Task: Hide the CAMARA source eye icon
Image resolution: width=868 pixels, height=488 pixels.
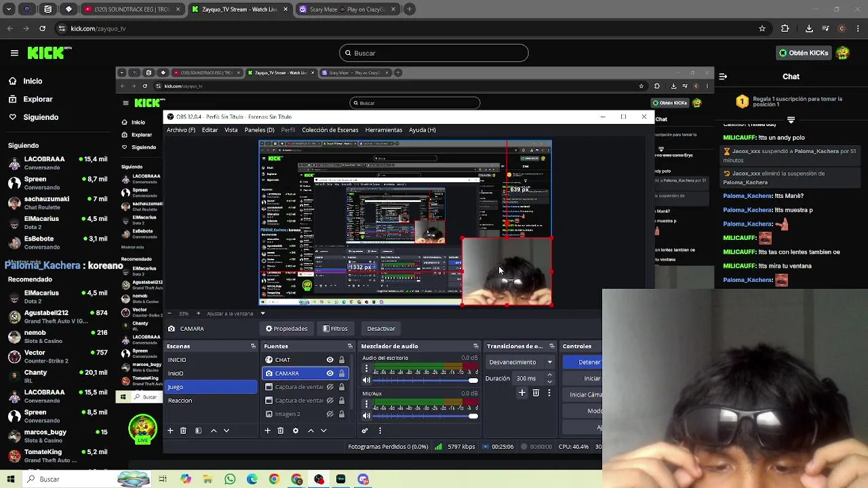Action: [330, 373]
